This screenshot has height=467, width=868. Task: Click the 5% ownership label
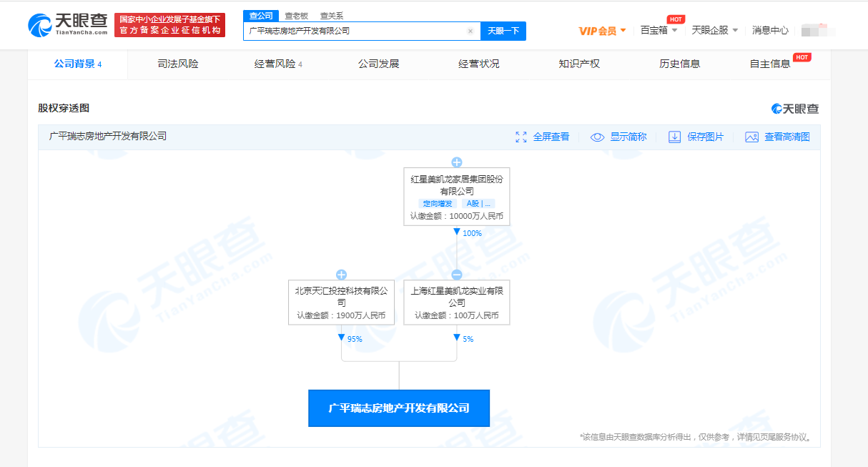pyautogui.click(x=468, y=339)
